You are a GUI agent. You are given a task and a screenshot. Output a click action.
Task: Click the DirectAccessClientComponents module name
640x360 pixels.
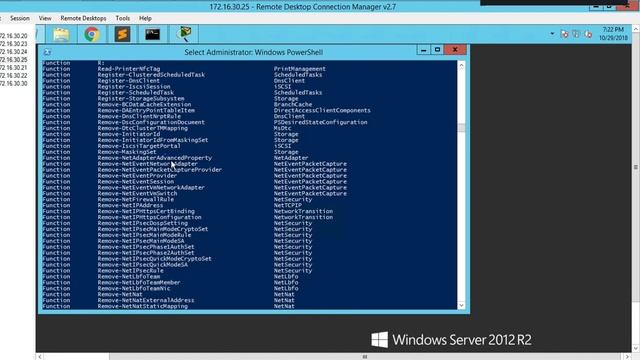click(x=322, y=110)
